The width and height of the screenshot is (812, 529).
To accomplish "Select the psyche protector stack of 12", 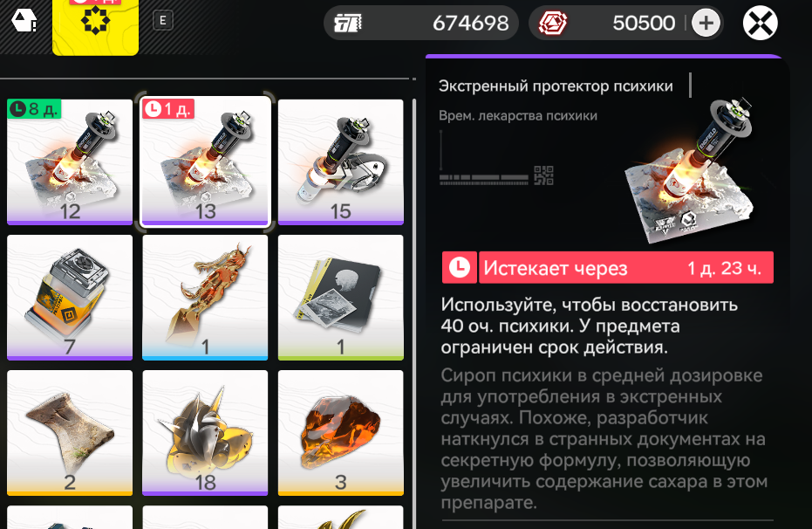I will [70, 162].
